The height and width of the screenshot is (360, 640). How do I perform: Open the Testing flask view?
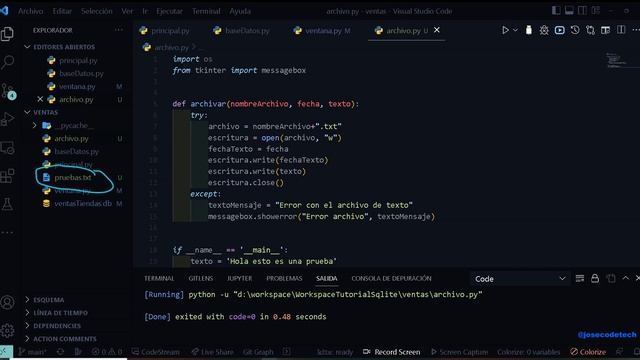pyautogui.click(x=7, y=204)
